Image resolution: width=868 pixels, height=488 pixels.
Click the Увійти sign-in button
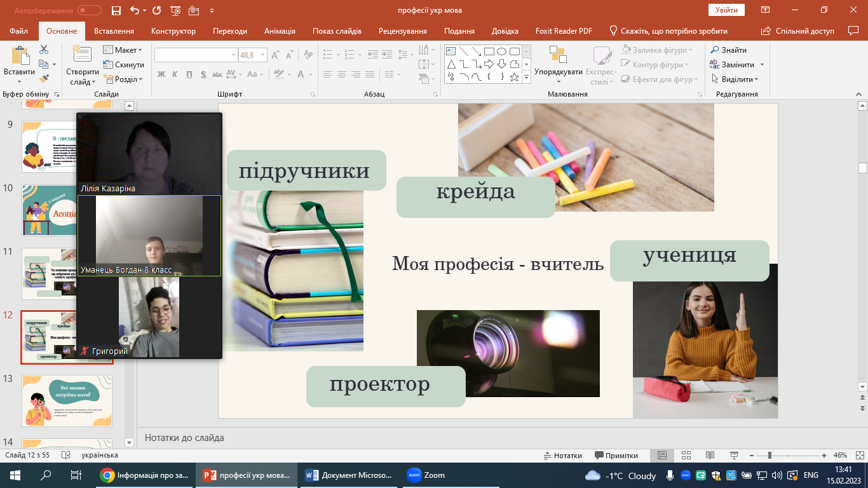[x=726, y=10]
